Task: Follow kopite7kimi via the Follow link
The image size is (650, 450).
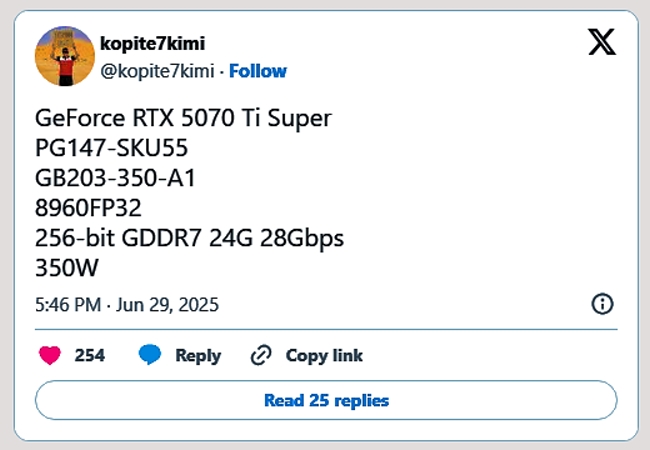Action: coord(257,71)
